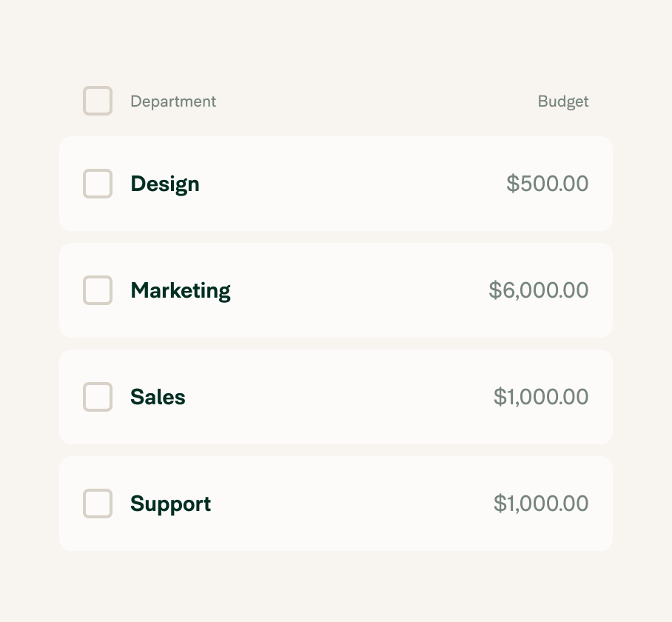Open the Design department name
This screenshot has height=622, width=672.
(x=165, y=184)
